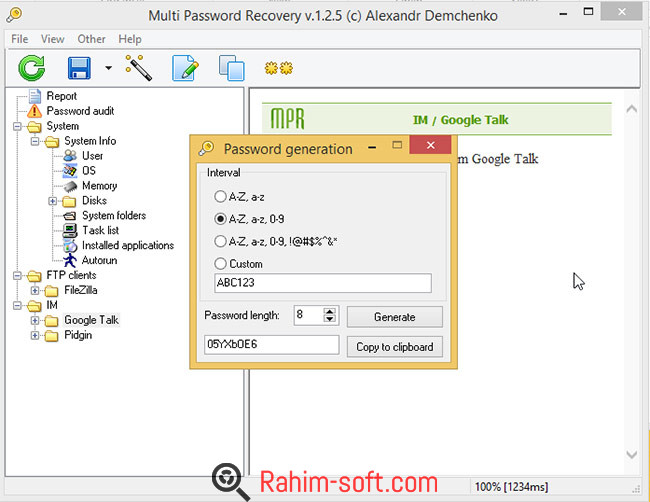
Task: Select the A-Z, a-z, 0-9 radio
Action: tap(220, 219)
